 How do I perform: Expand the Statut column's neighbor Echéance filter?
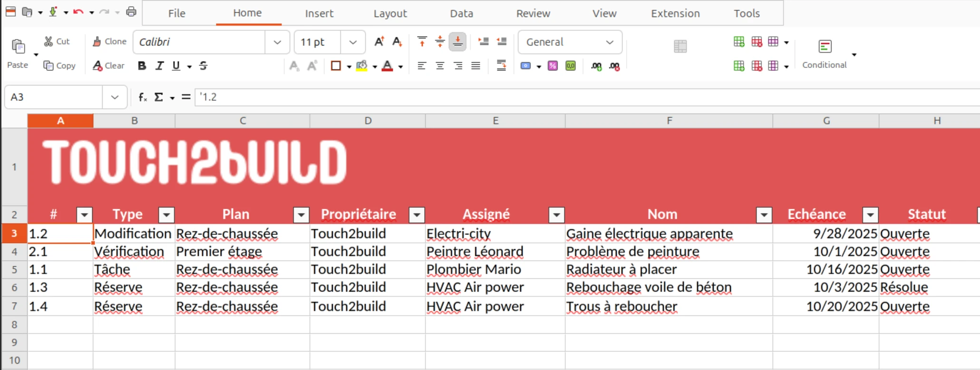pos(870,215)
